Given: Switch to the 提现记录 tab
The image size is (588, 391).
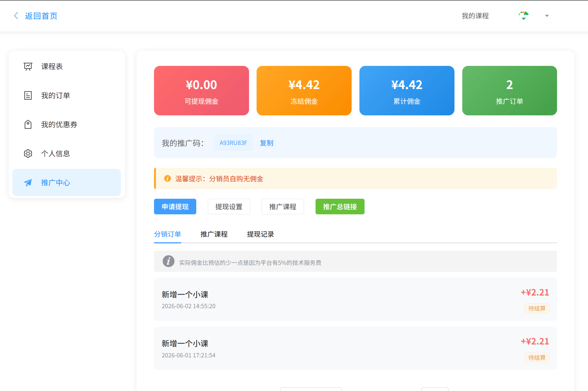Looking at the screenshot, I should [260, 234].
